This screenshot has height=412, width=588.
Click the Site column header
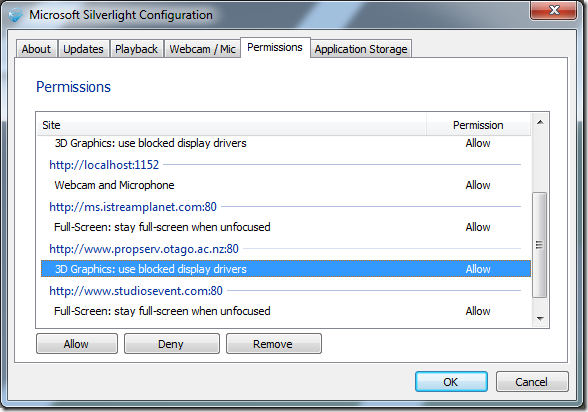(x=232, y=125)
